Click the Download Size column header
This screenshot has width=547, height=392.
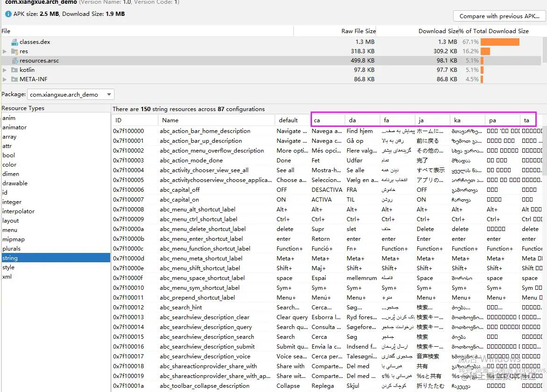tap(418, 31)
